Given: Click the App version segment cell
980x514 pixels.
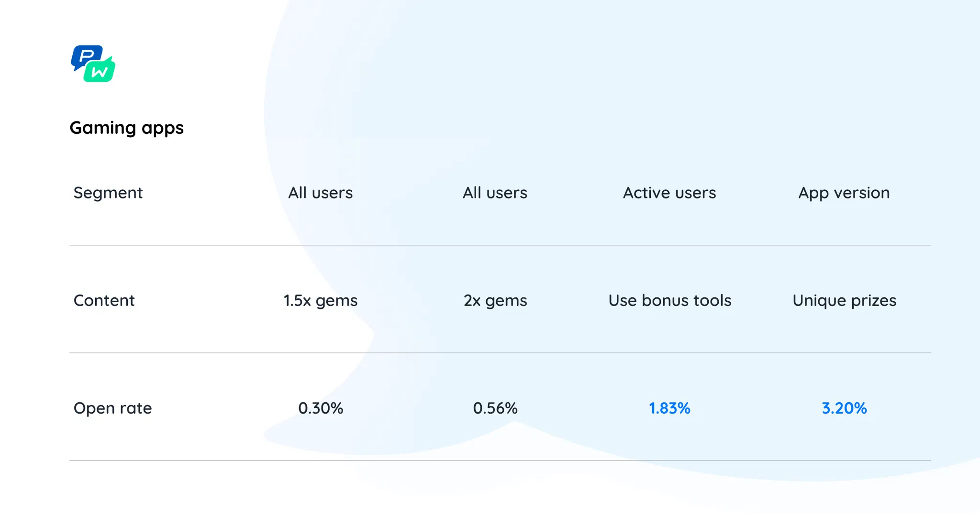Looking at the screenshot, I should [x=844, y=193].
